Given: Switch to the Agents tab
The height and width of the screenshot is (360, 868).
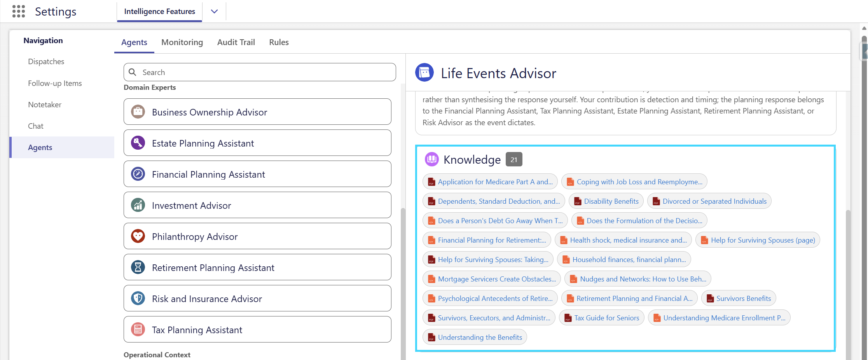Looking at the screenshot, I should click(x=134, y=42).
